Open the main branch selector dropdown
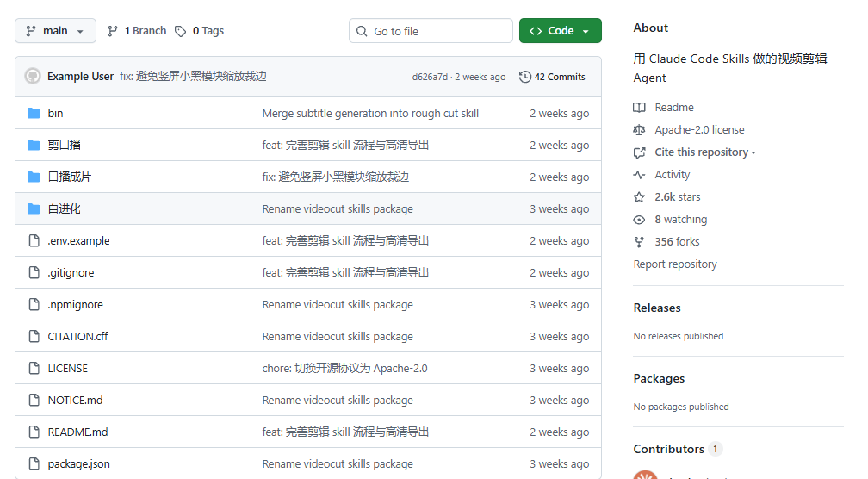 tap(55, 30)
